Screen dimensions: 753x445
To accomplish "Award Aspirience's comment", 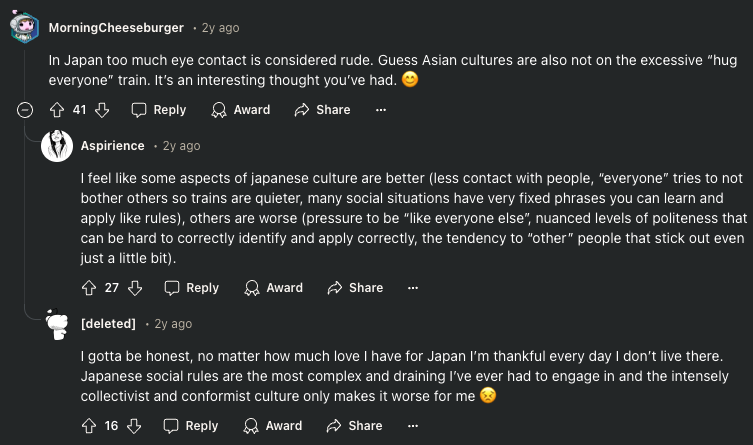I will coord(274,288).
